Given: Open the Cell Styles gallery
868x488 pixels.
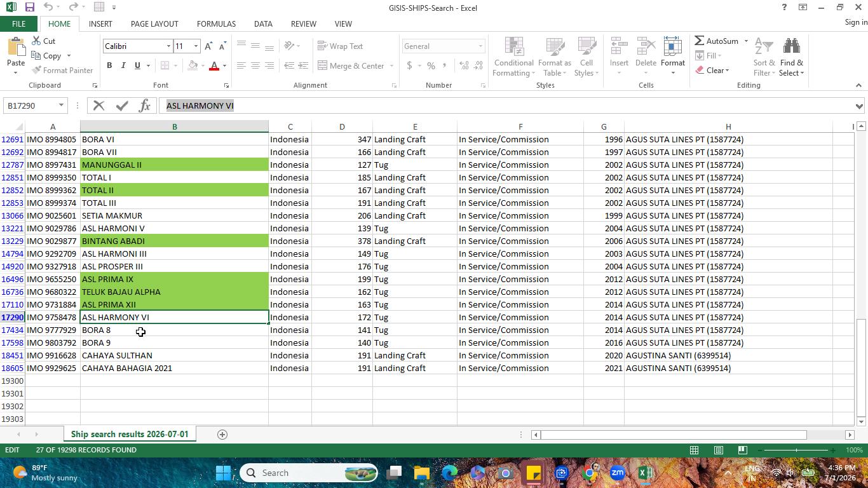Looking at the screenshot, I should pyautogui.click(x=587, y=57).
